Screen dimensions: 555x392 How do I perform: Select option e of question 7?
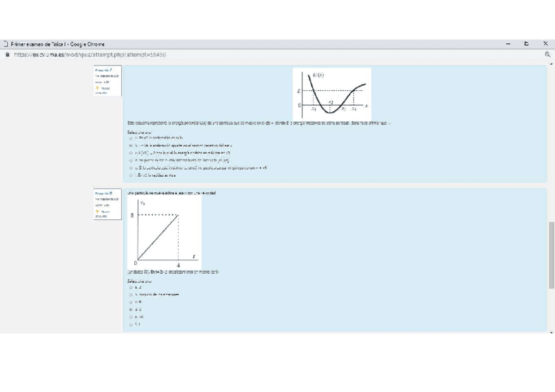[x=131, y=168]
